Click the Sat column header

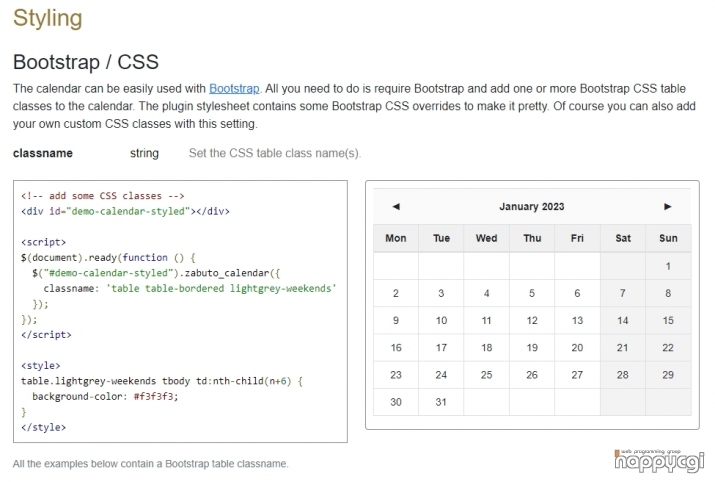623,238
